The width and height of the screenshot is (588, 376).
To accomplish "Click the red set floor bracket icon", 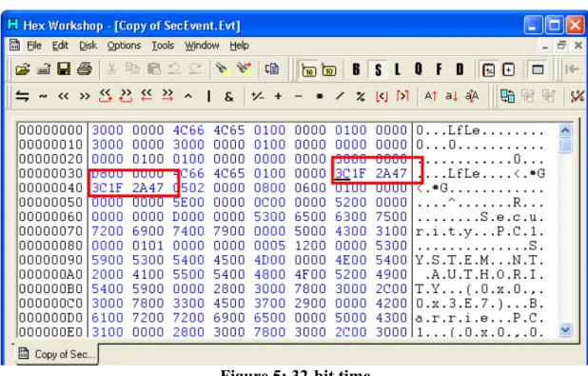I will click(382, 96).
